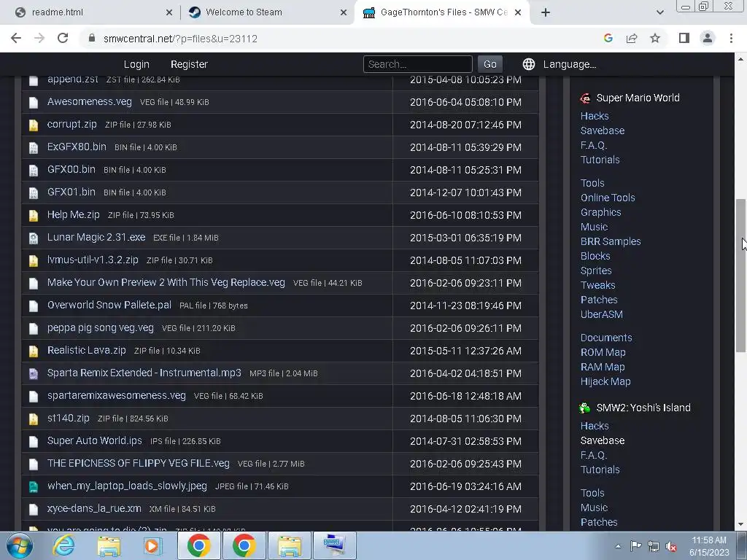Open Savebase under SMW2: Yoshi's Island
Screen dimensions: 747x560
[x=602, y=440]
